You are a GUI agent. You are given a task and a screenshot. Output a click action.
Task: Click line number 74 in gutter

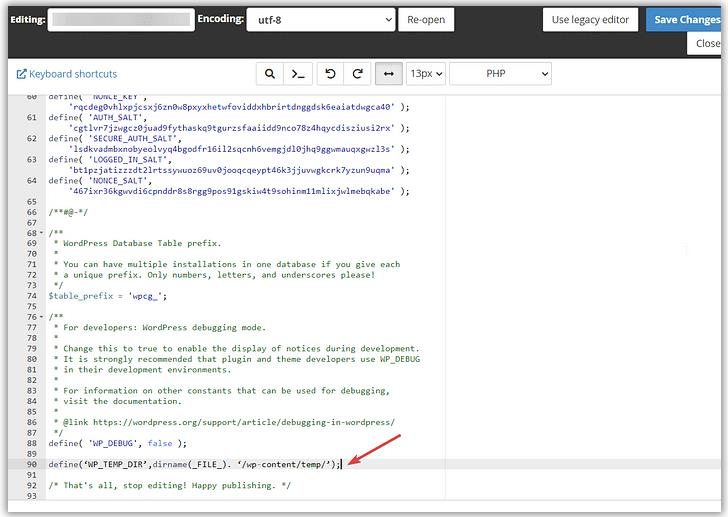32,296
